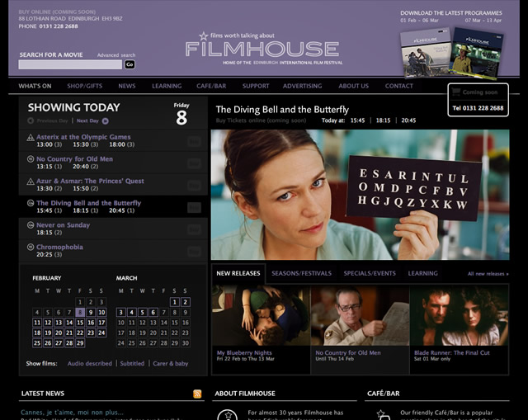Image resolution: width=528 pixels, height=420 pixels.
Task: Open the Cannes, je t'aime news article
Action: point(72,413)
